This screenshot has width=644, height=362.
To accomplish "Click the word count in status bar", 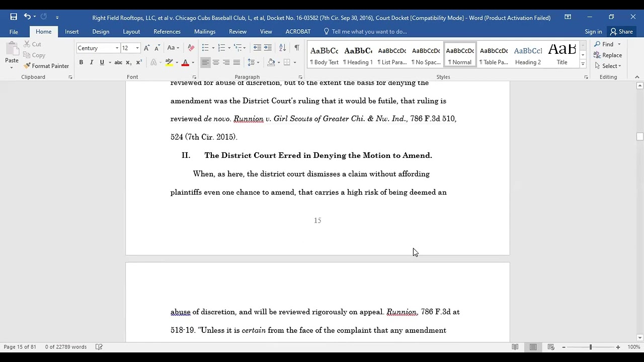I will [x=66, y=347].
